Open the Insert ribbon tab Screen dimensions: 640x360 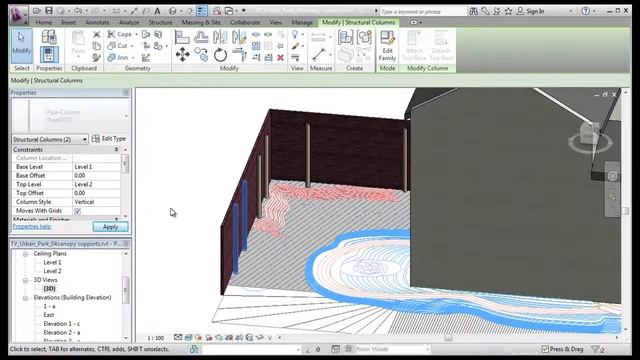(68, 22)
